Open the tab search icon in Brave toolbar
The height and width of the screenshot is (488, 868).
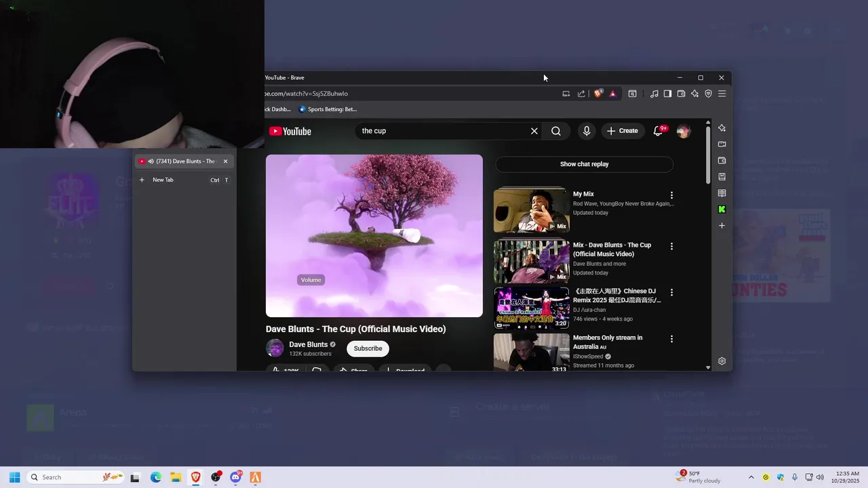[633, 94]
